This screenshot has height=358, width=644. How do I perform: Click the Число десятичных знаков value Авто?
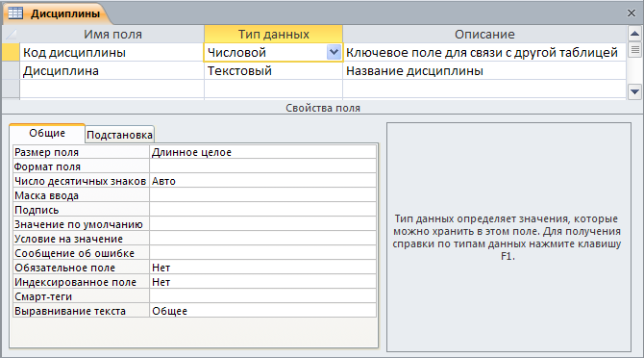coord(262,181)
